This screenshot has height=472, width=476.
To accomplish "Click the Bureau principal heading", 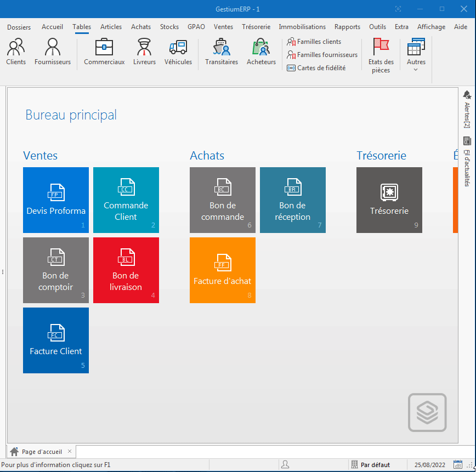I will [71, 115].
